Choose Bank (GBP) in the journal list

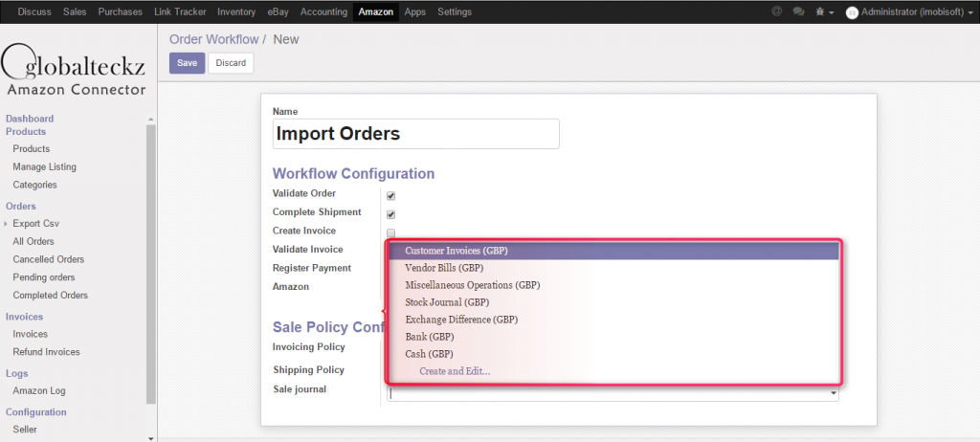(x=429, y=337)
